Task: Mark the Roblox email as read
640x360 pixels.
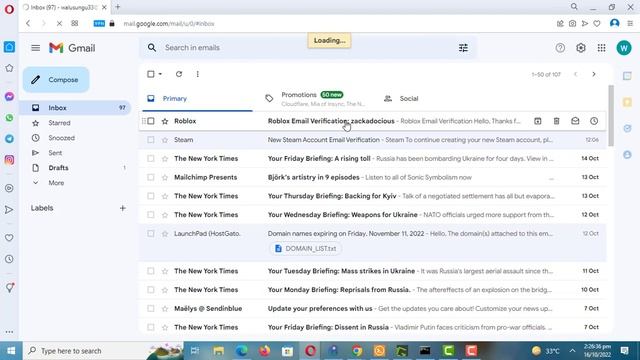Action: tap(575, 121)
